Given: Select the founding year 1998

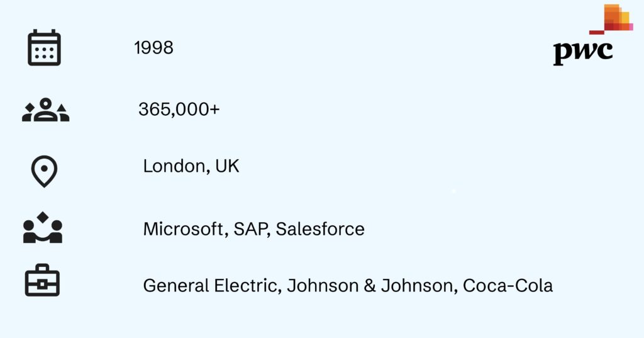Looking at the screenshot, I should 153,48.
